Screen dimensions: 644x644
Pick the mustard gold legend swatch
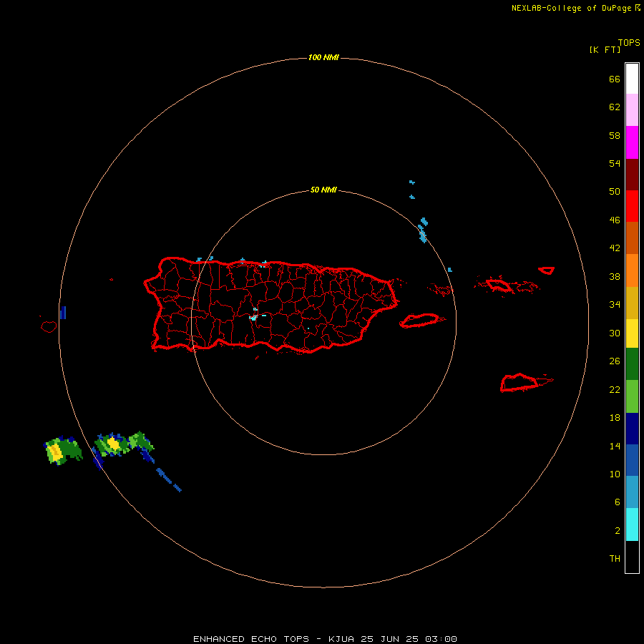(632, 303)
